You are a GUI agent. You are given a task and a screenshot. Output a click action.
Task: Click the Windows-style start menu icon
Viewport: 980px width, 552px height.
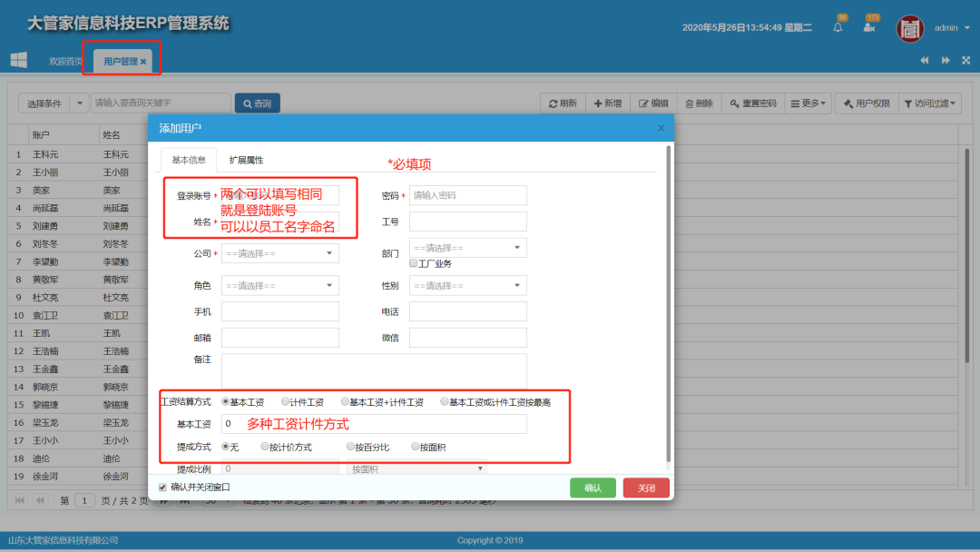pyautogui.click(x=18, y=60)
